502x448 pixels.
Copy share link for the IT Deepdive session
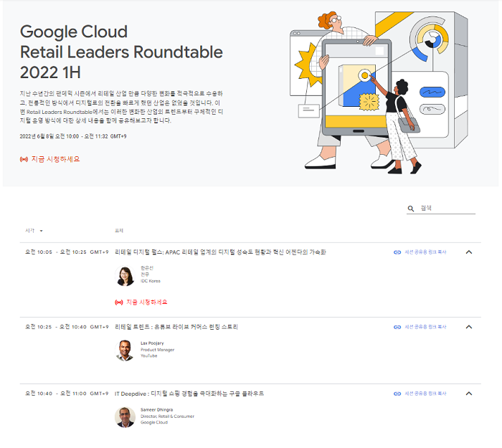[x=425, y=394]
